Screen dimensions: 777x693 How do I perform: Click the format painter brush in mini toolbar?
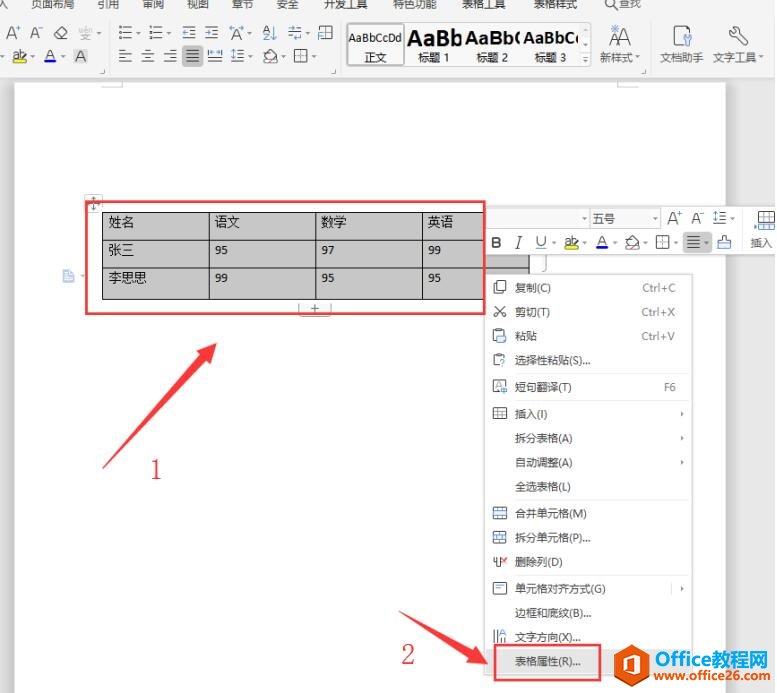point(724,242)
